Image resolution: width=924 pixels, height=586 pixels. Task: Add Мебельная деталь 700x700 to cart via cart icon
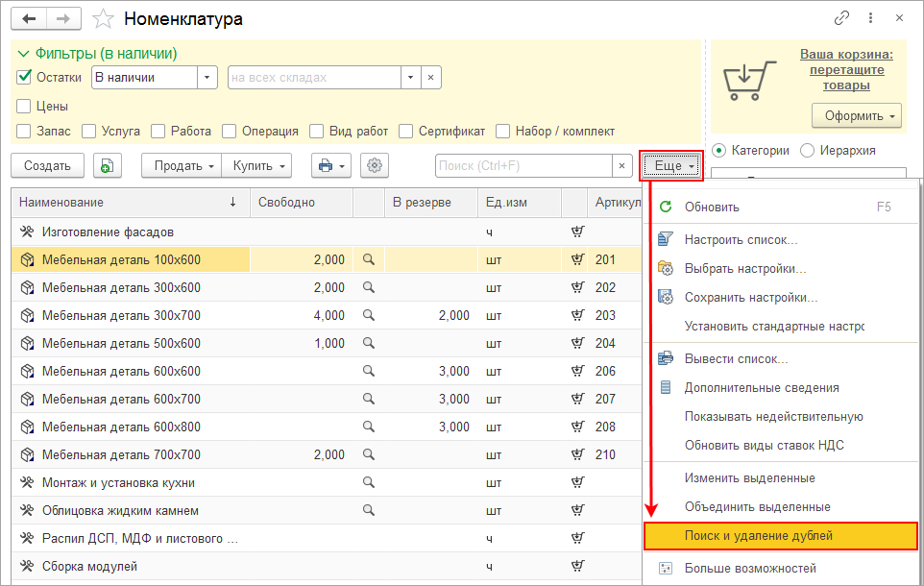coord(577,454)
